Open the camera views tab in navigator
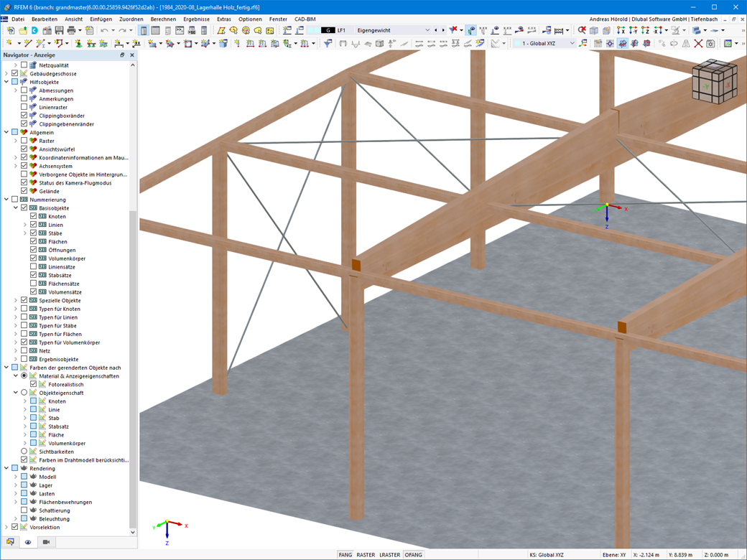747x560 pixels. coord(46,542)
